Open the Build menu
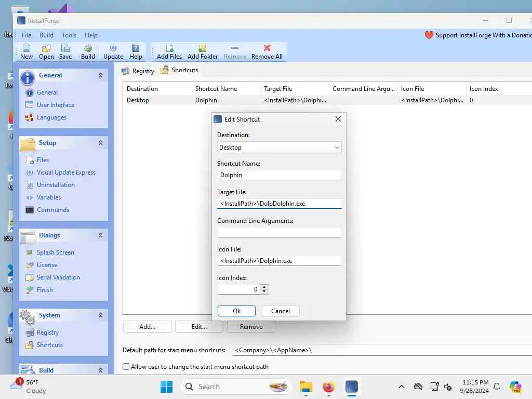532x399 pixels. [x=46, y=35]
